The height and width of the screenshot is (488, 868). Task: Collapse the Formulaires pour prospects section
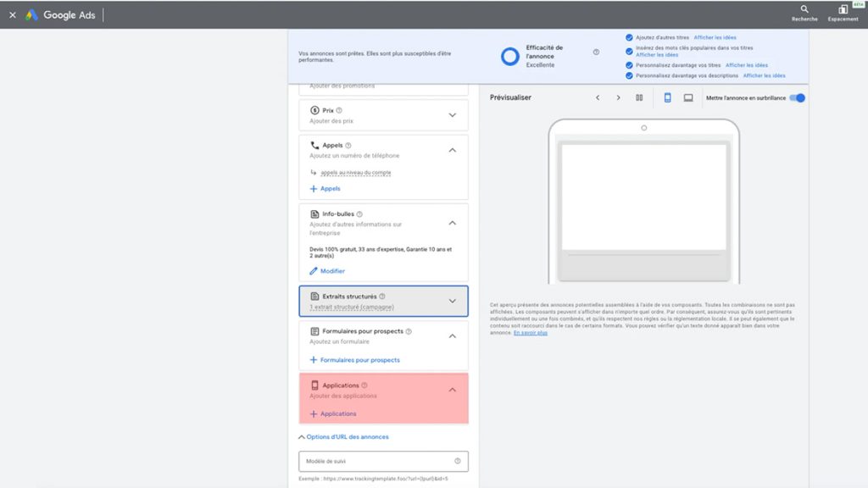453,336
